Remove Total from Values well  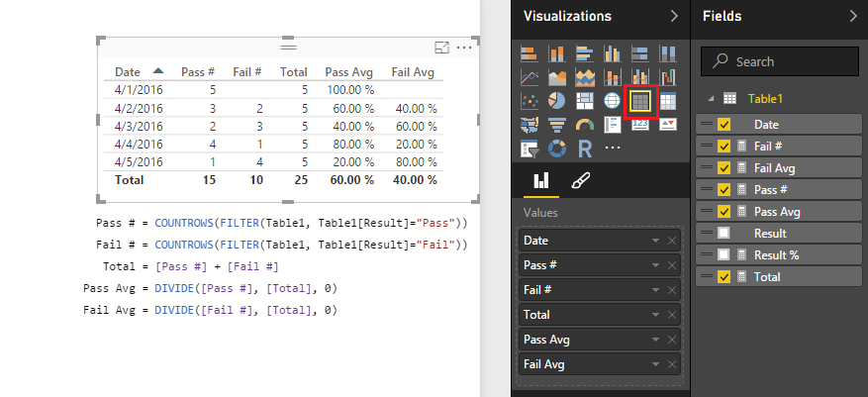672,315
